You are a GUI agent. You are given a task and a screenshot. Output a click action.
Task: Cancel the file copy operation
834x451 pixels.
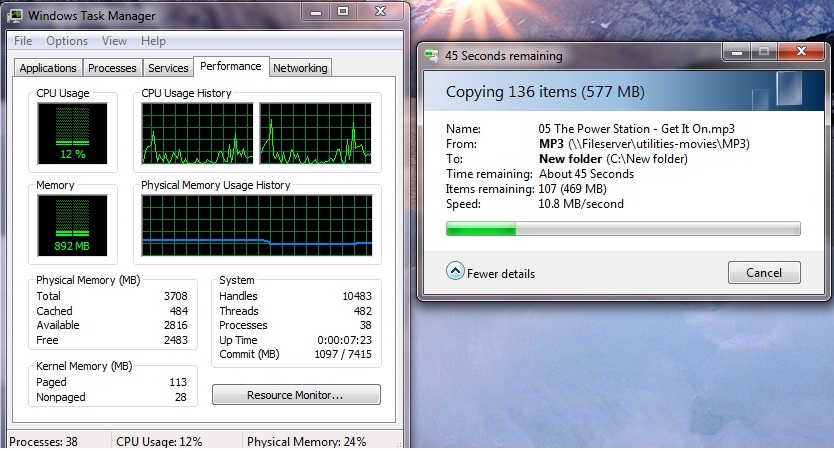click(764, 273)
